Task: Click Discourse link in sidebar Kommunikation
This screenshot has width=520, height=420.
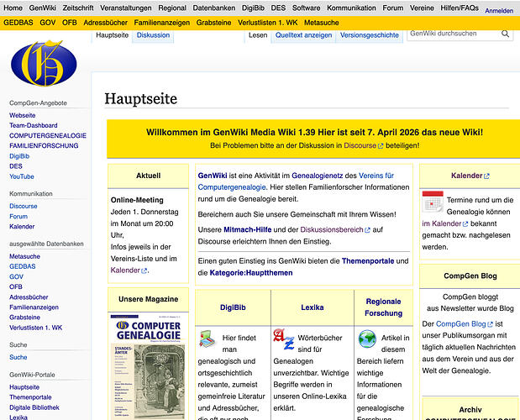Action: [24, 206]
